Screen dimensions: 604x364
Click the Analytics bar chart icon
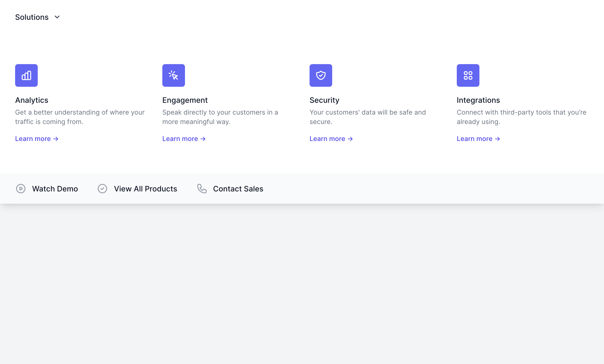coord(26,75)
